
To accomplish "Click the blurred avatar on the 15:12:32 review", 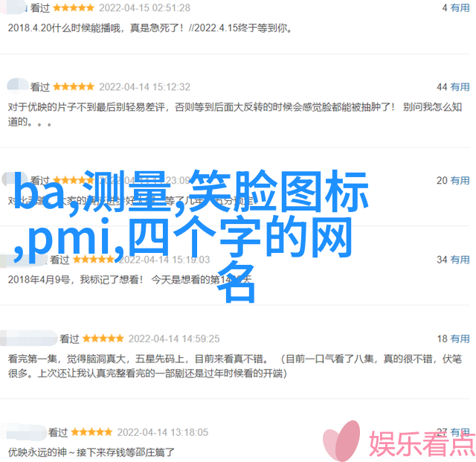I will [x=18, y=85].
